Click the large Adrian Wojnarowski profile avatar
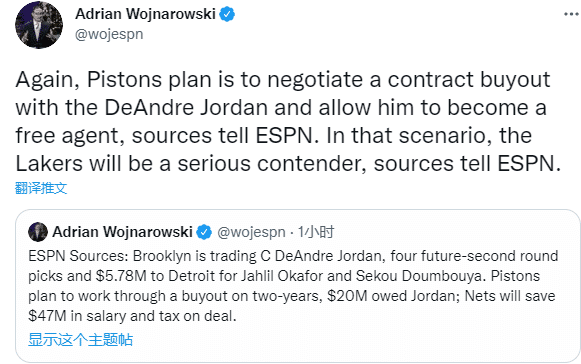This screenshot has width=581, height=364. (39, 25)
